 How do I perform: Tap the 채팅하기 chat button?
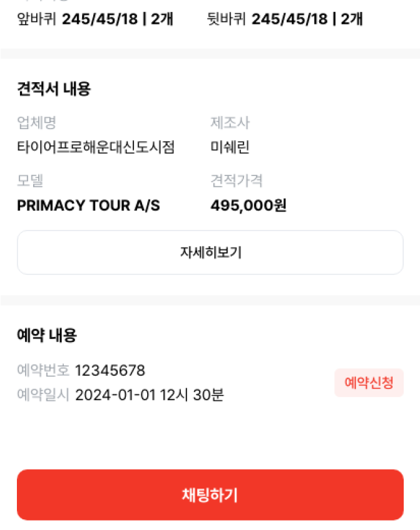(x=210, y=495)
